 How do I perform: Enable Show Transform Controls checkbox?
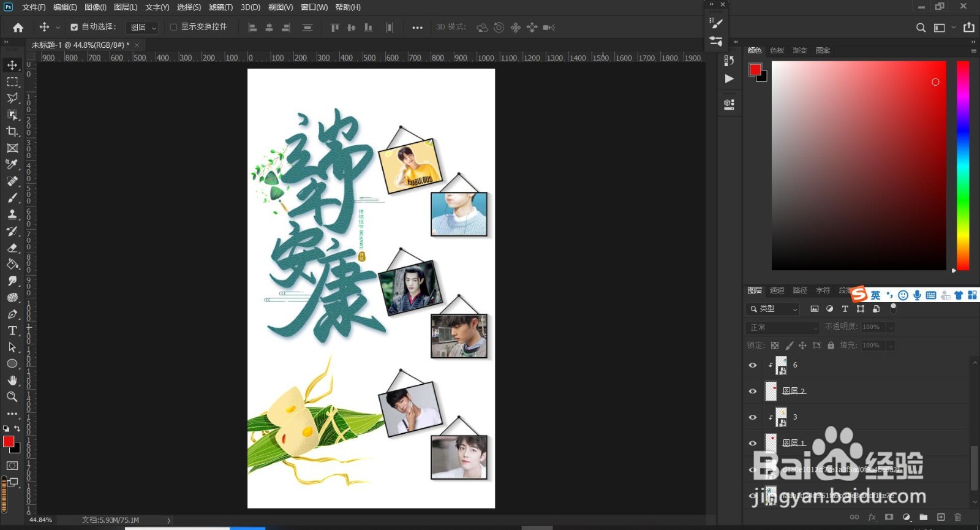(x=173, y=27)
